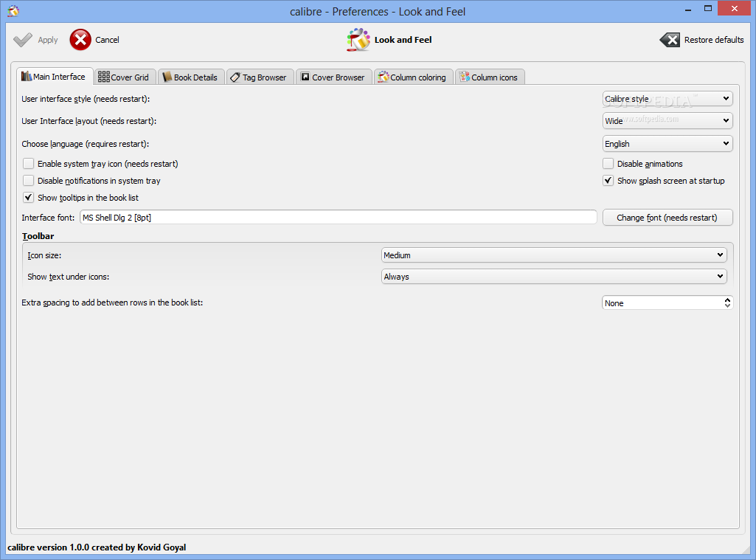756x560 pixels.
Task: Open the Show text under icons dropdown
Action: 553,277
